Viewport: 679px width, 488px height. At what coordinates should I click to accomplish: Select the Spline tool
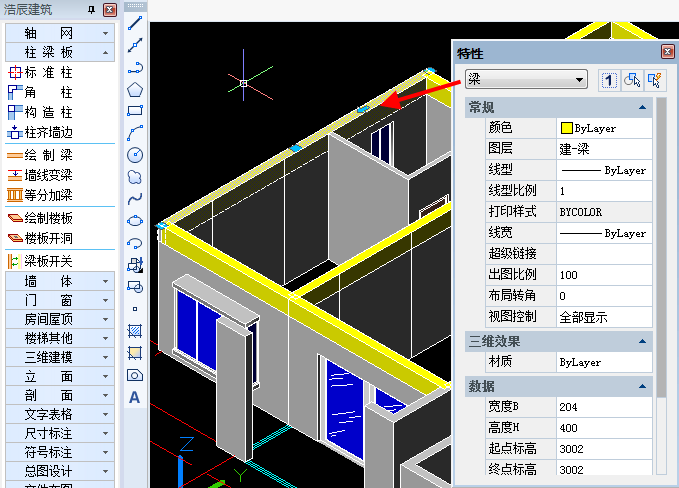(x=135, y=199)
